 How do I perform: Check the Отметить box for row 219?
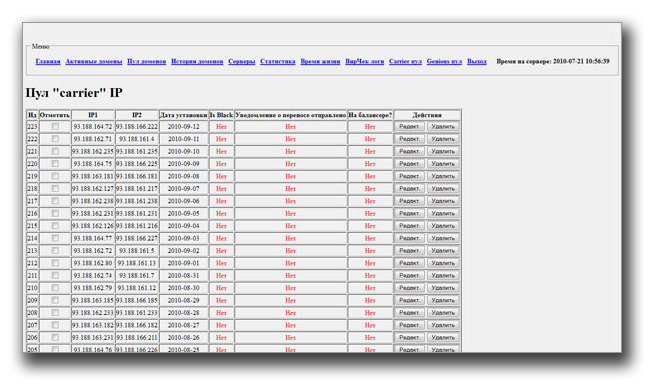tap(55, 176)
